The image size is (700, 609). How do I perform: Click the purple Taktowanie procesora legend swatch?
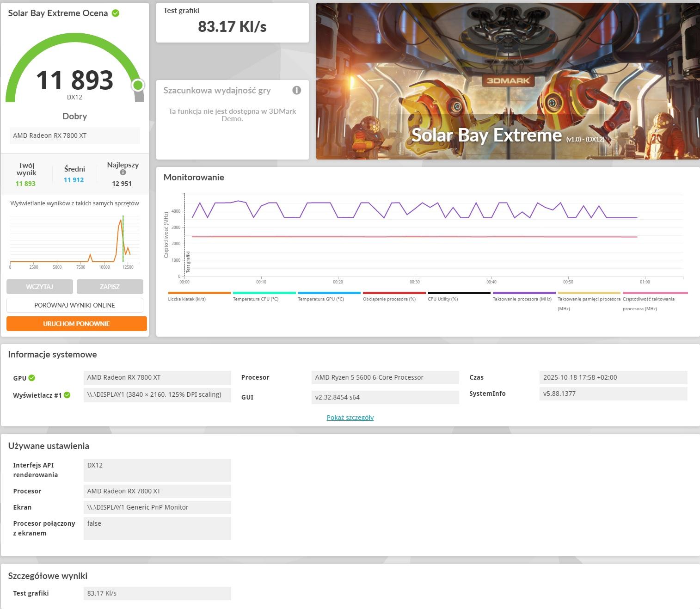click(524, 293)
